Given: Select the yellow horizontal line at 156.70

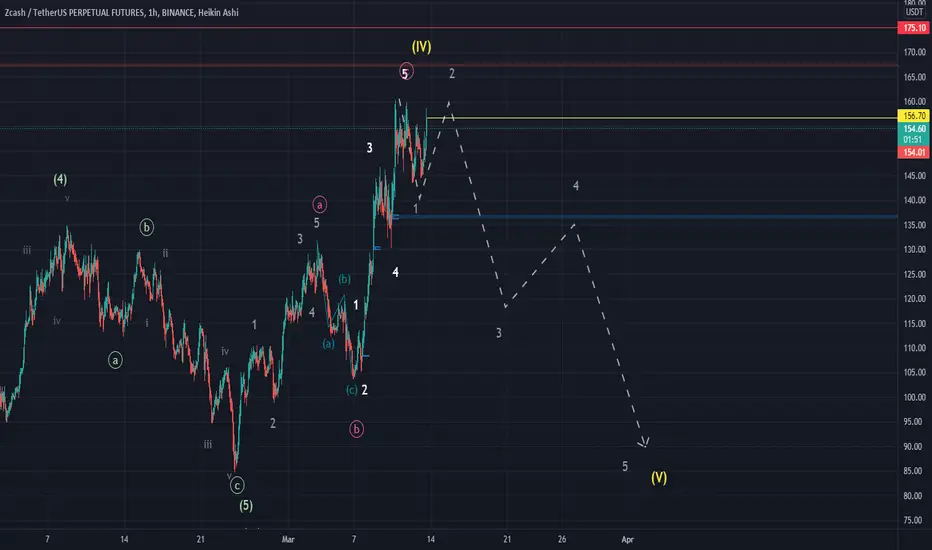Looking at the screenshot, I should tap(660, 118).
